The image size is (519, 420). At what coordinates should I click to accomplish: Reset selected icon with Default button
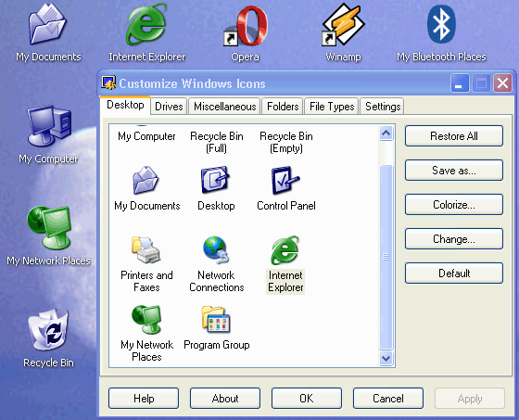click(x=454, y=274)
